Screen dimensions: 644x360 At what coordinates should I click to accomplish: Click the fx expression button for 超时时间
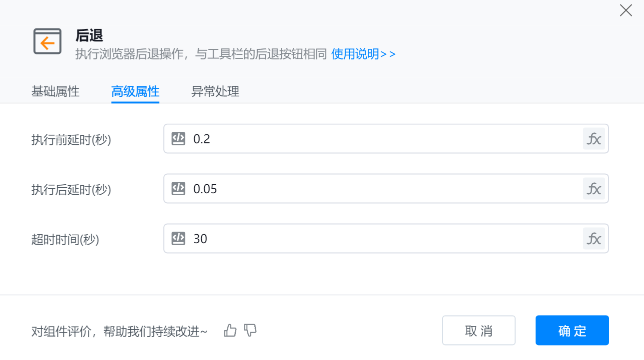(x=594, y=239)
